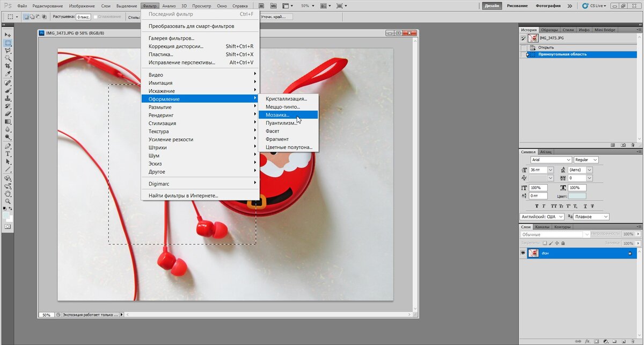
Task: Switch to Образцы tab
Action: pyautogui.click(x=549, y=30)
